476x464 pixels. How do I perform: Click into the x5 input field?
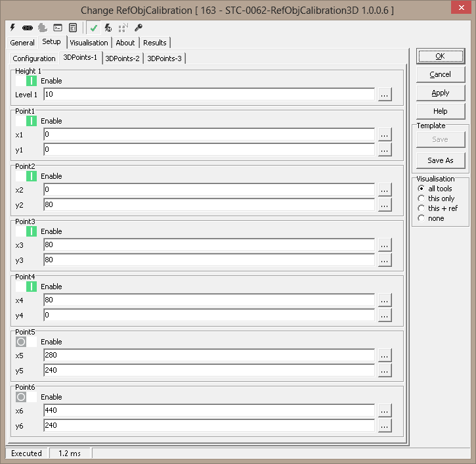(x=209, y=355)
